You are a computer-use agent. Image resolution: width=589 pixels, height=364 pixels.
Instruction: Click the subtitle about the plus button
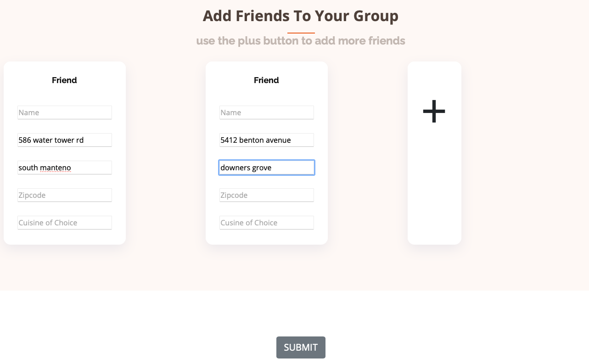click(301, 40)
